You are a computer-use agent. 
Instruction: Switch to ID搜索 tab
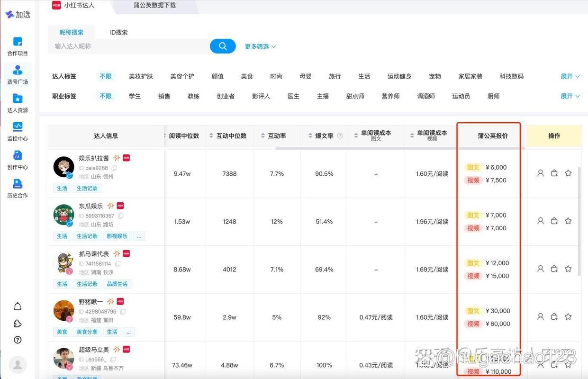tap(118, 32)
